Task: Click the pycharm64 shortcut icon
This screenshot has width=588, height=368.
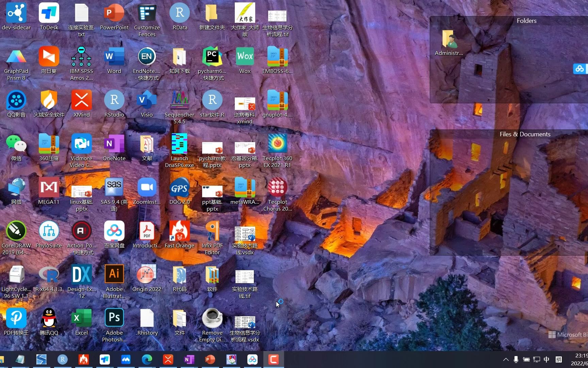Action: 212,64
